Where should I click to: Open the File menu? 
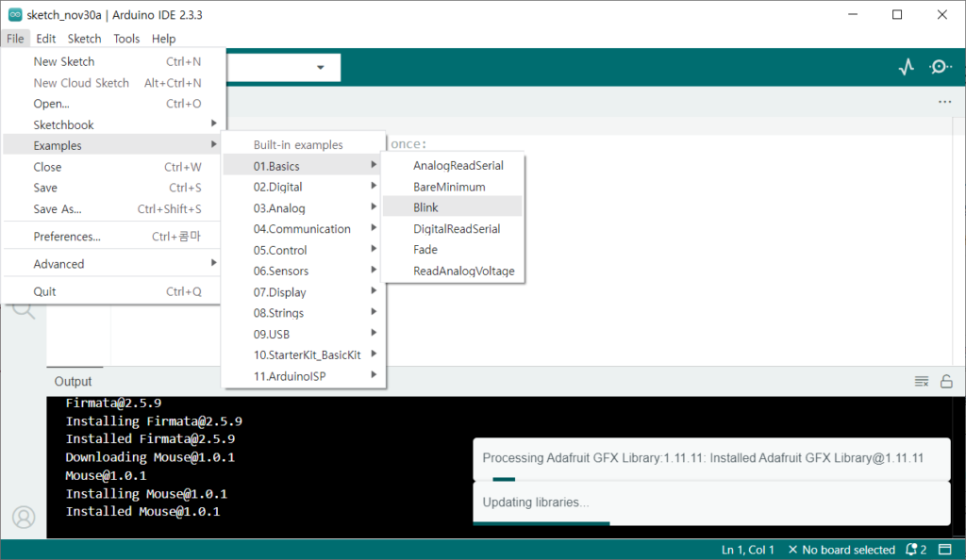(x=15, y=38)
